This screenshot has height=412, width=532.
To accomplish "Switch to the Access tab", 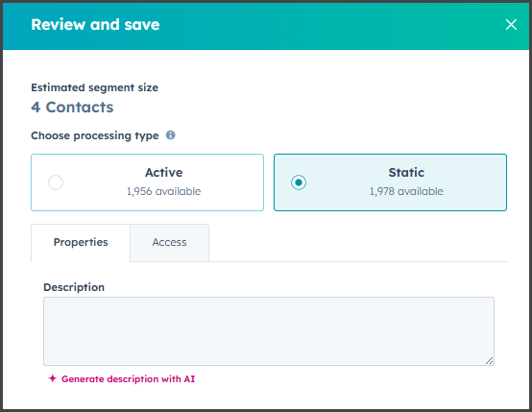I will [x=169, y=242].
